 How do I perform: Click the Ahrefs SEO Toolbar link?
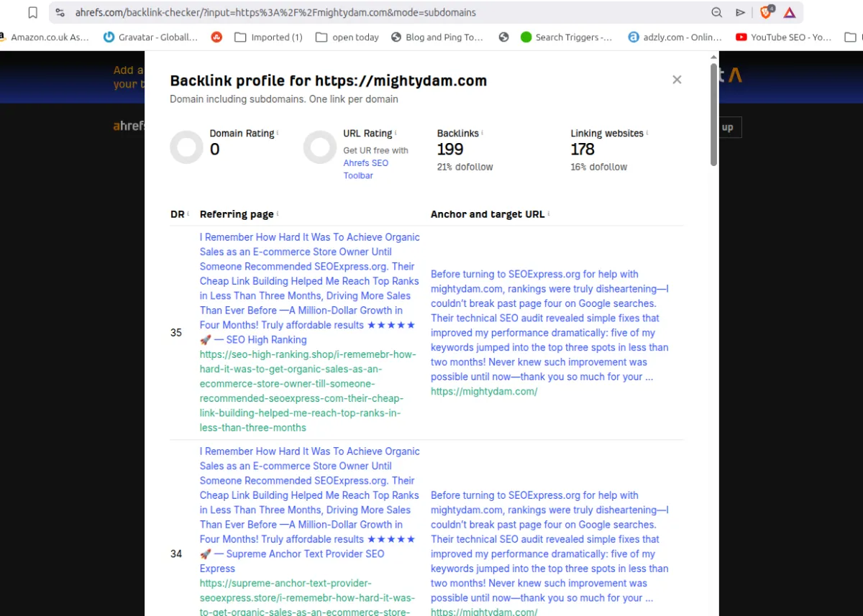(x=365, y=169)
